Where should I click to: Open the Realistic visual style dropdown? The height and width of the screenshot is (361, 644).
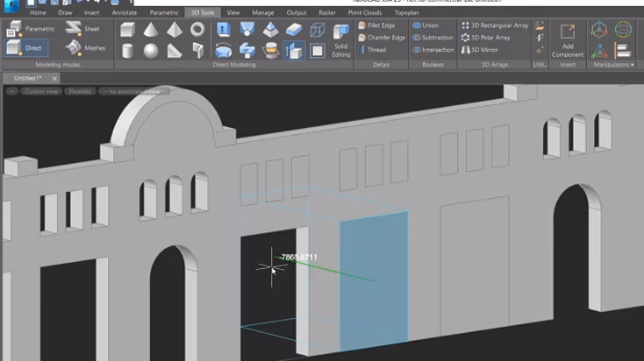pyautogui.click(x=80, y=91)
